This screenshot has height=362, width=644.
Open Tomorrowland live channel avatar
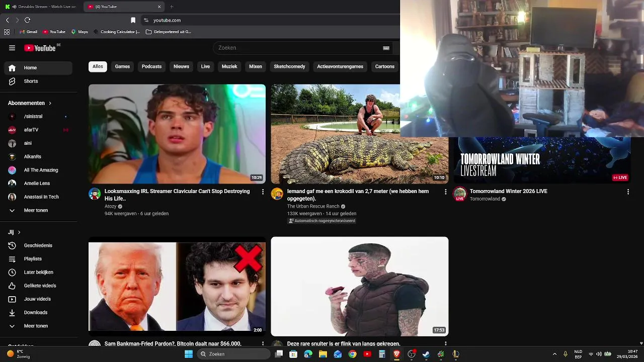tap(459, 194)
